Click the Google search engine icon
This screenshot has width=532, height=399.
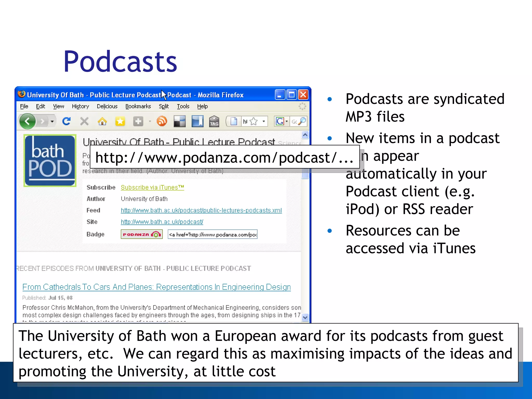(x=280, y=121)
